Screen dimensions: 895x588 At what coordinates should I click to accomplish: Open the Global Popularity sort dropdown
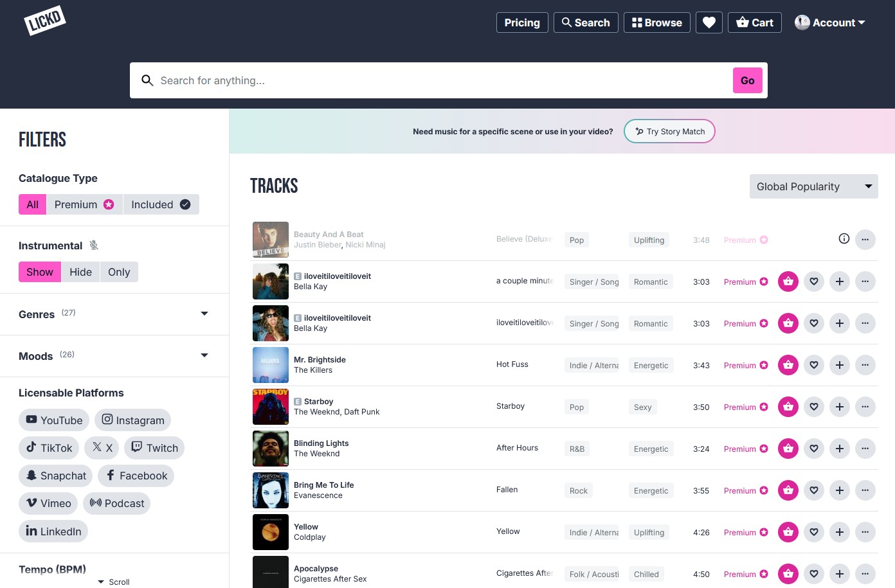pyautogui.click(x=814, y=186)
